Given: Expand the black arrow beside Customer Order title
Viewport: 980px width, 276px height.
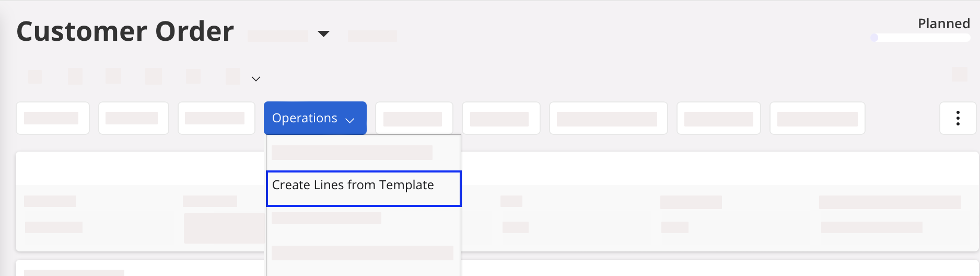Looking at the screenshot, I should point(324,34).
